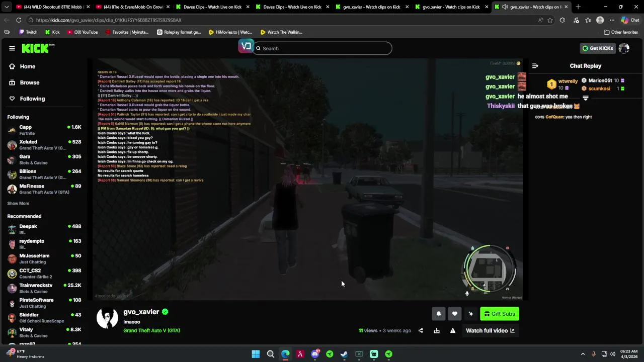Screen dimensions: 644x362
Task: Open the Windows Start button
Action: (x=256, y=354)
